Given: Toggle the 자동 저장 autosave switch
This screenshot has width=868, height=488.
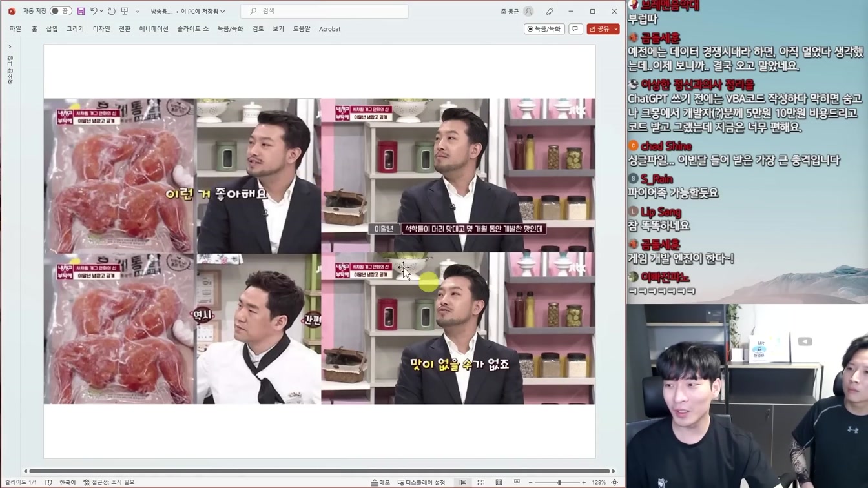Looking at the screenshot, I should click(x=61, y=11).
